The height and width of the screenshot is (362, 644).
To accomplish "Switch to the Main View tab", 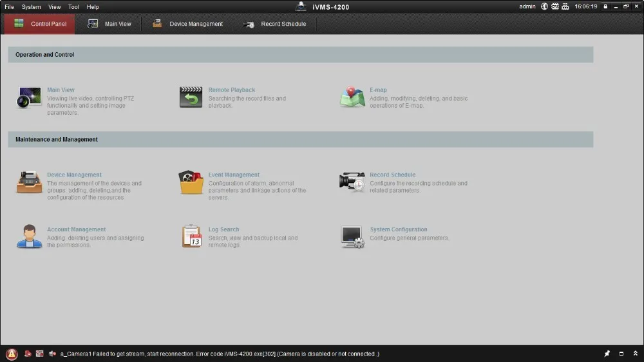I will coord(109,24).
